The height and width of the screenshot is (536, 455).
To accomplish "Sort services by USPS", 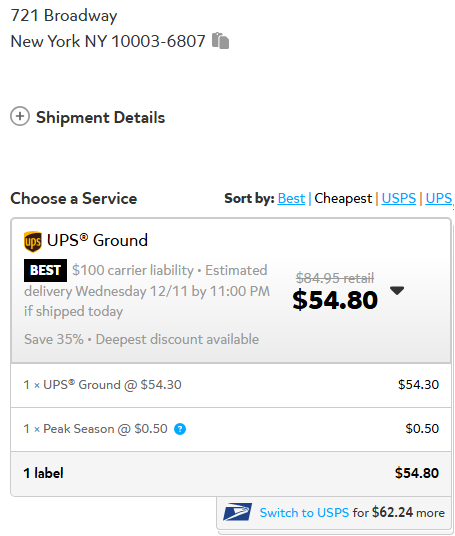I will click(399, 198).
